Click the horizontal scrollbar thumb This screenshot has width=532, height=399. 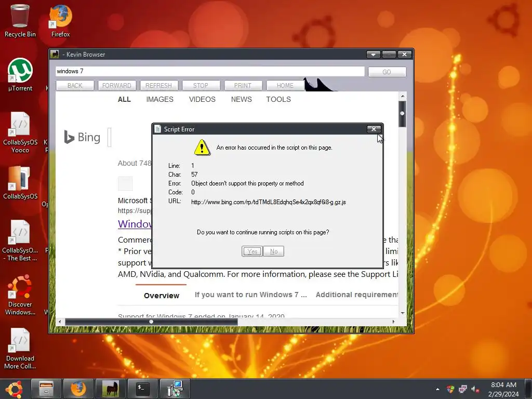coord(151,322)
